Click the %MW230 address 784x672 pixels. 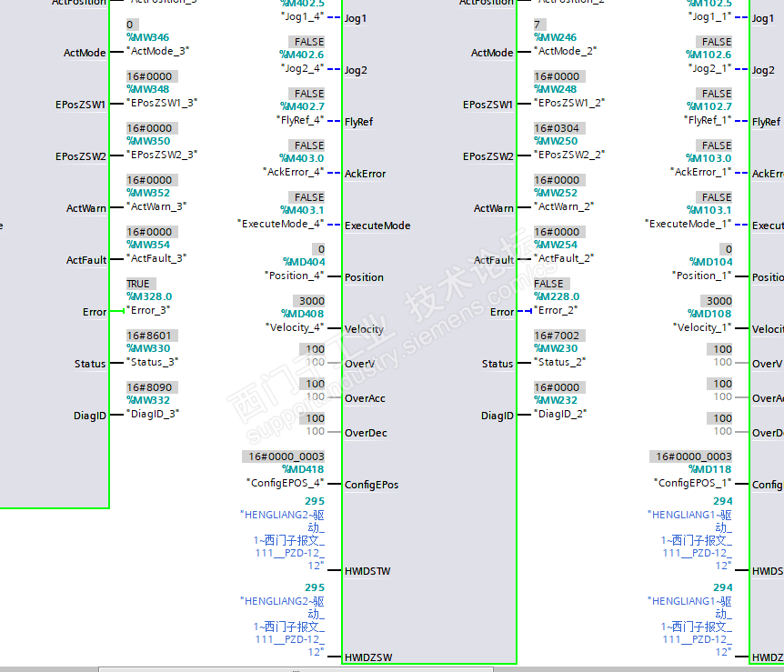[556, 348]
